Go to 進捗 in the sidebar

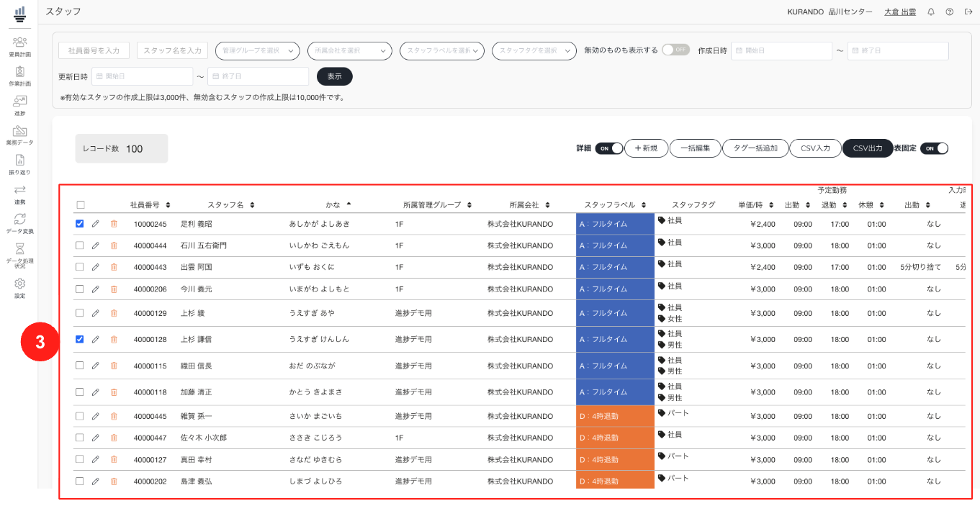coord(19,106)
